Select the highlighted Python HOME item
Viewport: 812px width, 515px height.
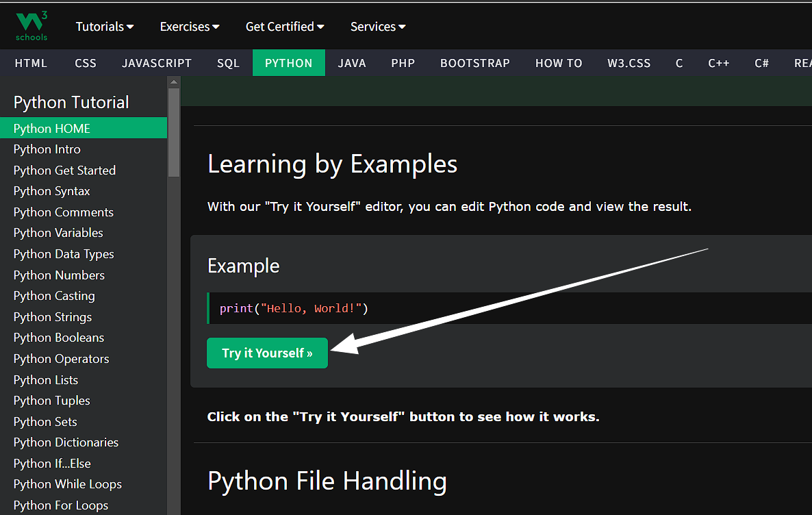click(x=51, y=129)
